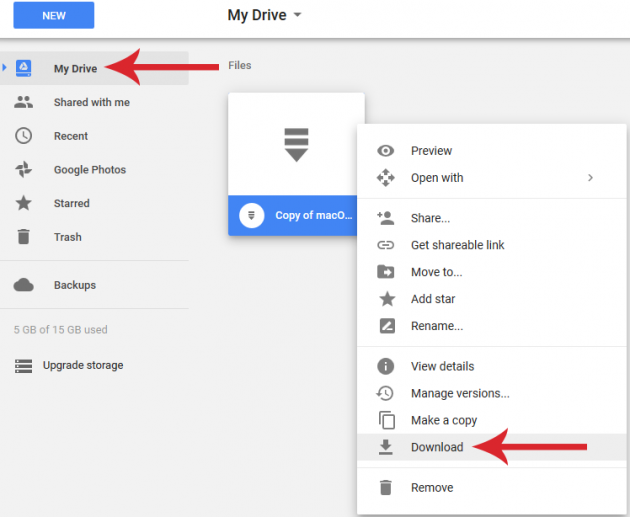This screenshot has width=630, height=517.
Task: Choose Download from the context menu
Action: pos(437,447)
